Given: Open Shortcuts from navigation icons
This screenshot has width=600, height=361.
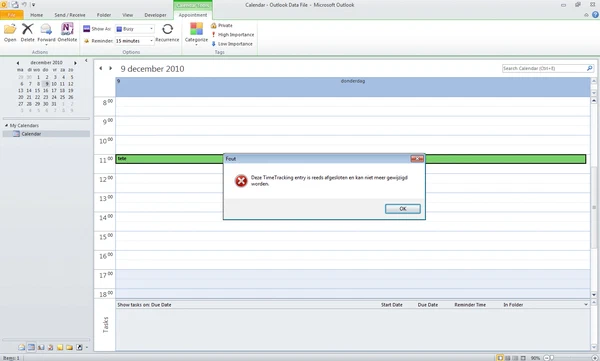Looking at the screenshot, I should [x=79, y=347].
